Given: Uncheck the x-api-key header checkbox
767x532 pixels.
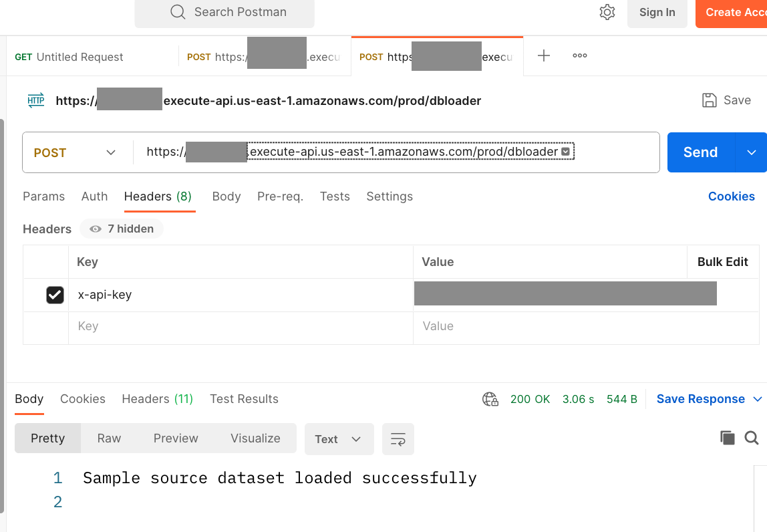Looking at the screenshot, I should [x=55, y=295].
